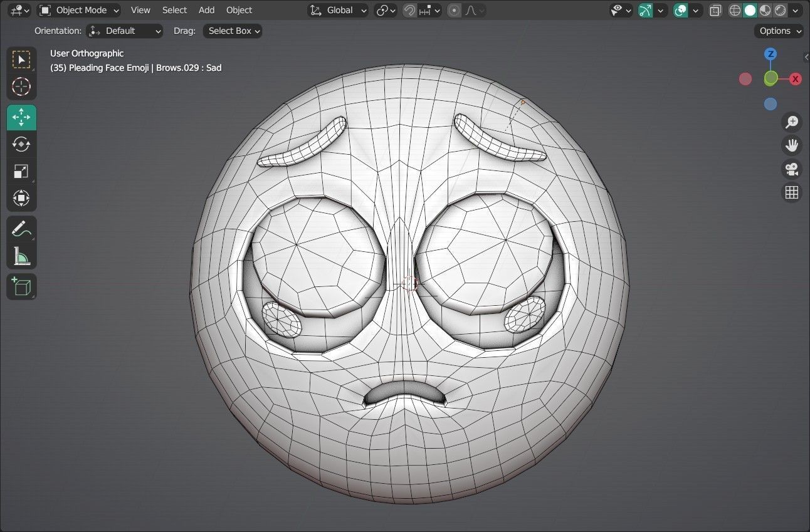Open the transform orientation Global dropdown
Image resolution: width=810 pixels, height=532 pixels.
pos(337,10)
